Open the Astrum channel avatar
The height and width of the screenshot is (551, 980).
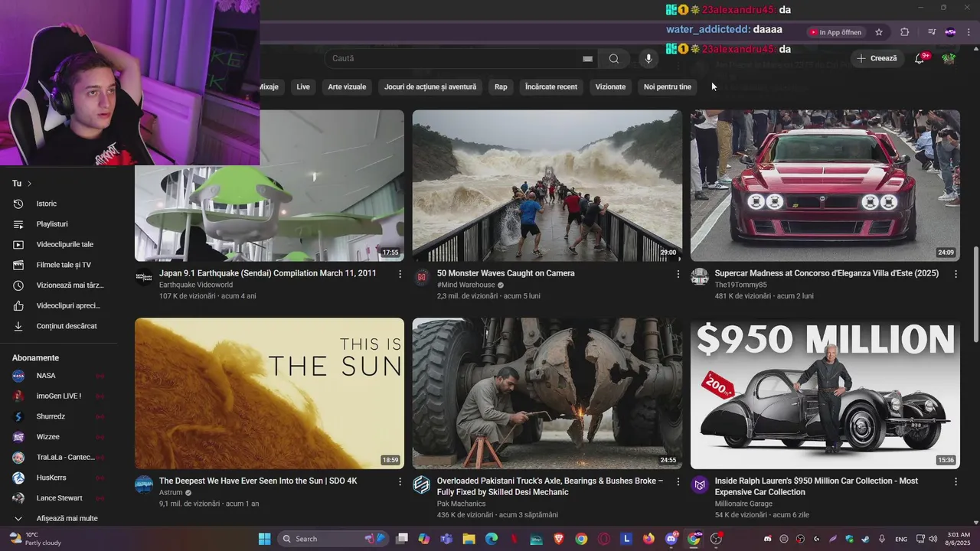tap(144, 484)
